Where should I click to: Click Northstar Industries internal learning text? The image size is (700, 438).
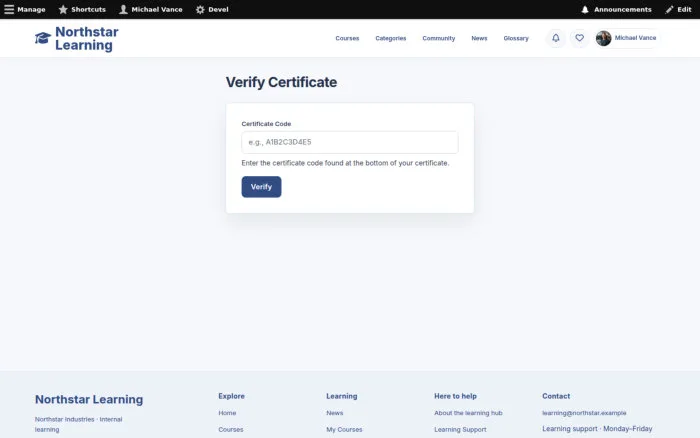pyautogui.click(x=79, y=424)
